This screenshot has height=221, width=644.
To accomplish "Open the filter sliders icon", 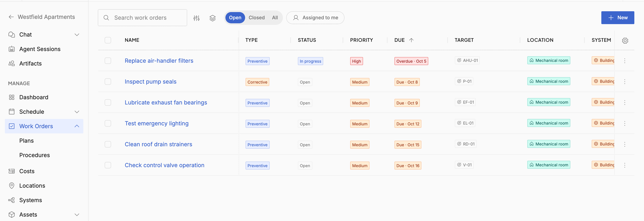I will (196, 18).
